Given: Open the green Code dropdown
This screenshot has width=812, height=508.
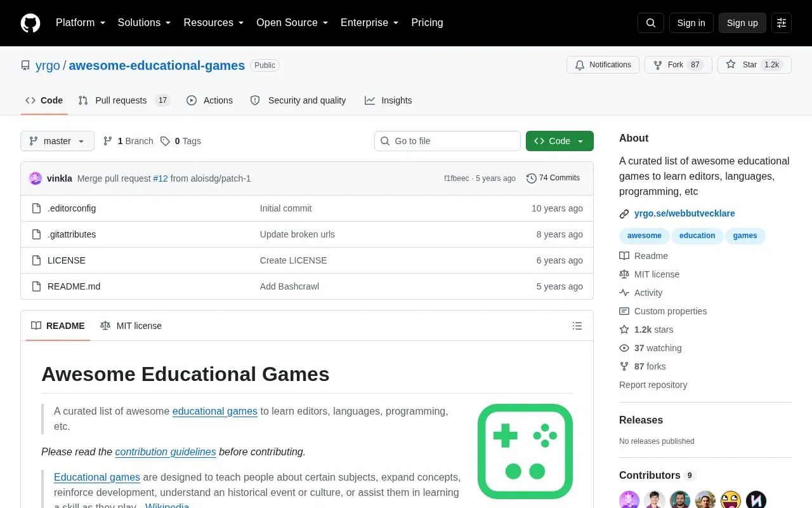Looking at the screenshot, I should (560, 141).
